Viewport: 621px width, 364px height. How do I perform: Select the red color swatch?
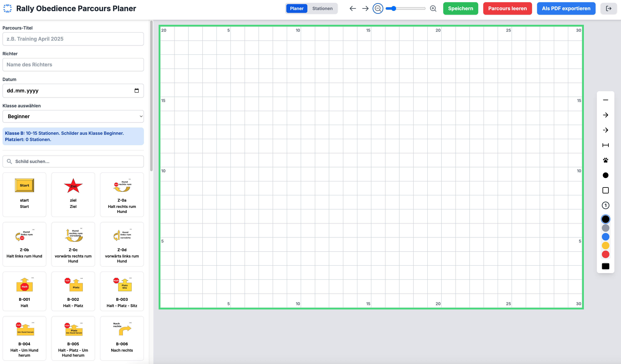coord(605,254)
